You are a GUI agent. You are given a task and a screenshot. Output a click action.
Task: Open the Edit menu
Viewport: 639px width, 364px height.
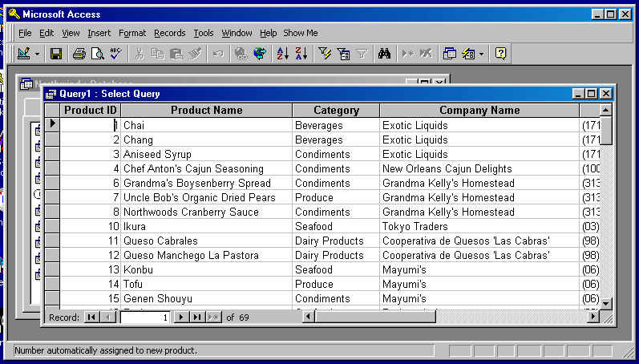pos(47,33)
